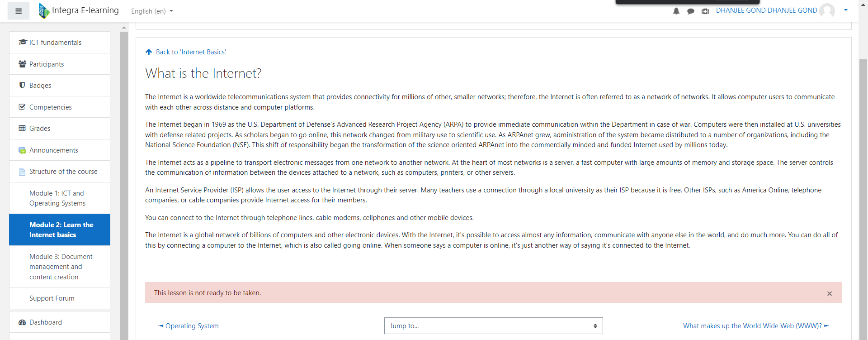Go back to 'Internet Basics' link
Screen dimensions: 868x340
[190, 52]
